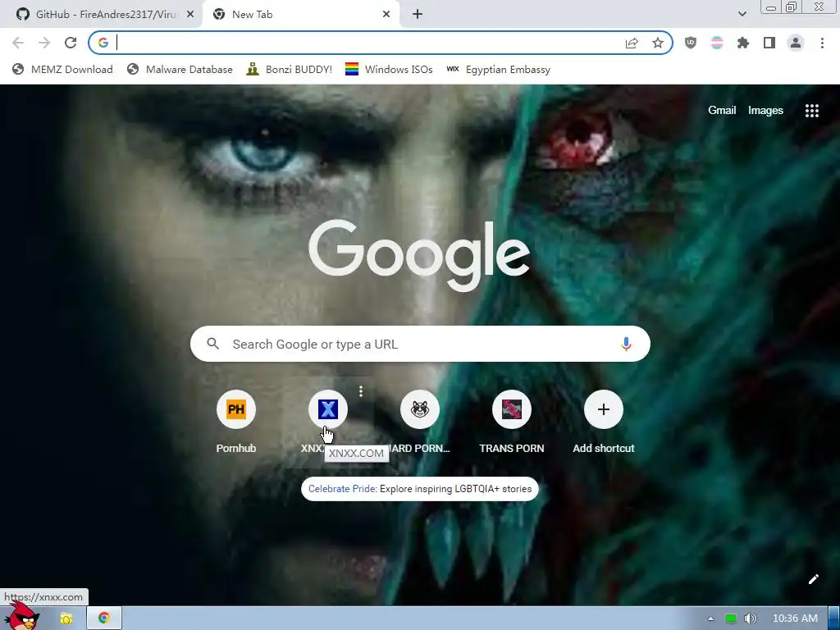Open the Celebrate Pride promo link

[420, 489]
